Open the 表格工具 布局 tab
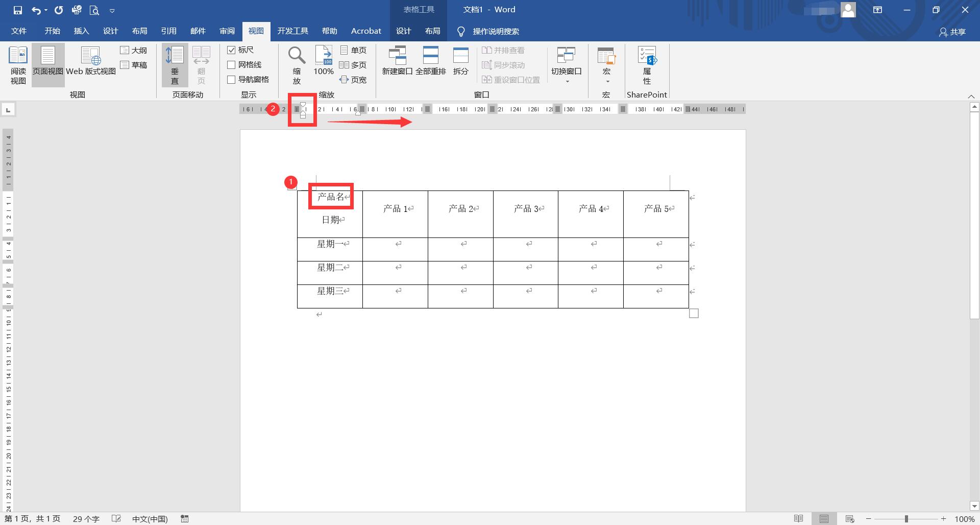The image size is (980, 525). pyautogui.click(x=432, y=31)
